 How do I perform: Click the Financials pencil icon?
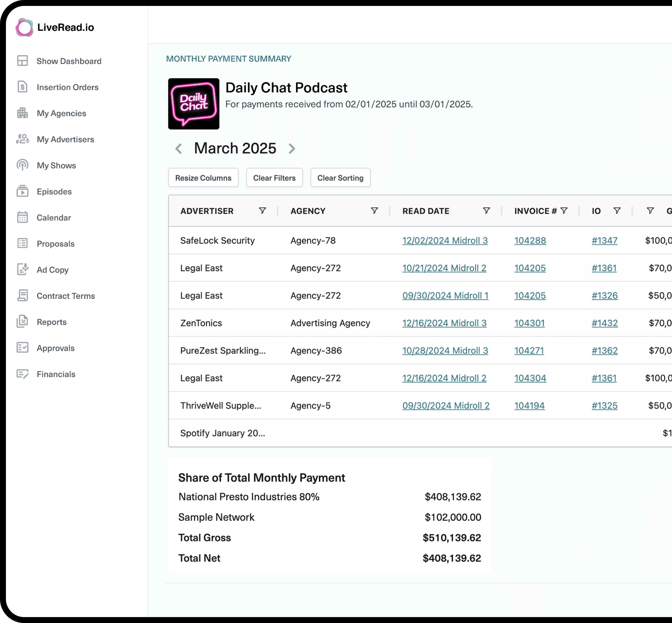pyautogui.click(x=23, y=374)
